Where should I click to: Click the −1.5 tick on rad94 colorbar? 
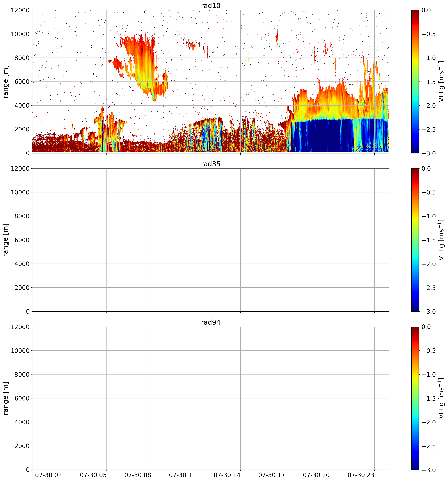429,398
